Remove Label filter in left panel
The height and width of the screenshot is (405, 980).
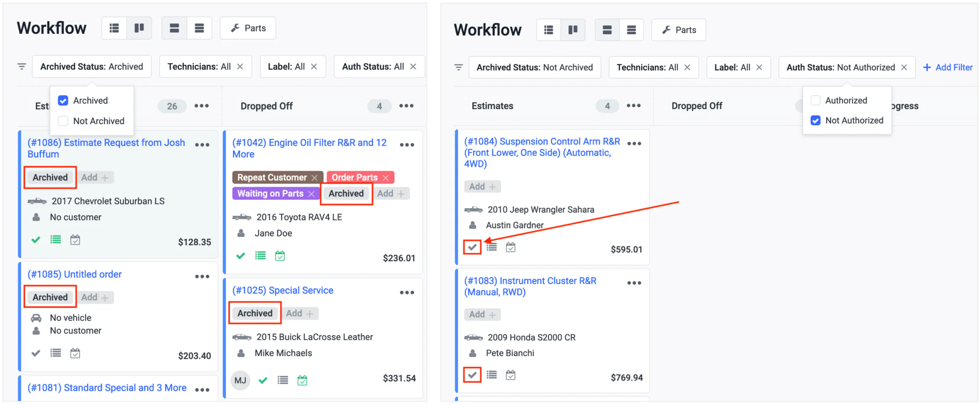pyautogui.click(x=314, y=67)
